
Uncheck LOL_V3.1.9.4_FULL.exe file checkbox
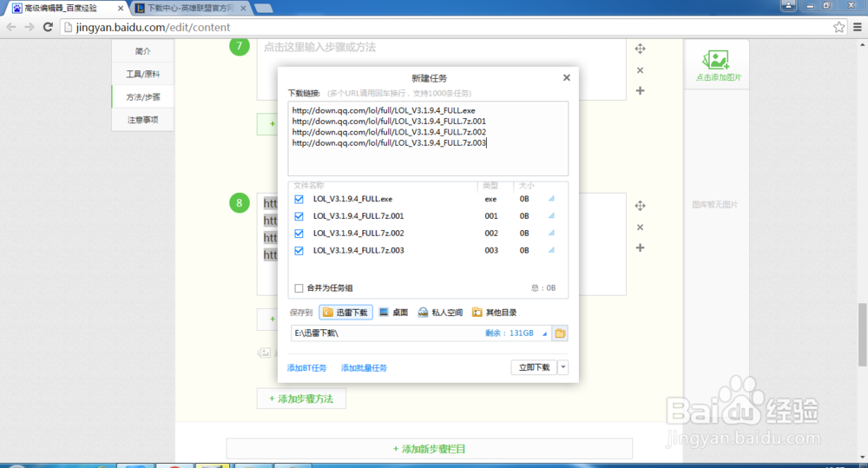click(299, 199)
